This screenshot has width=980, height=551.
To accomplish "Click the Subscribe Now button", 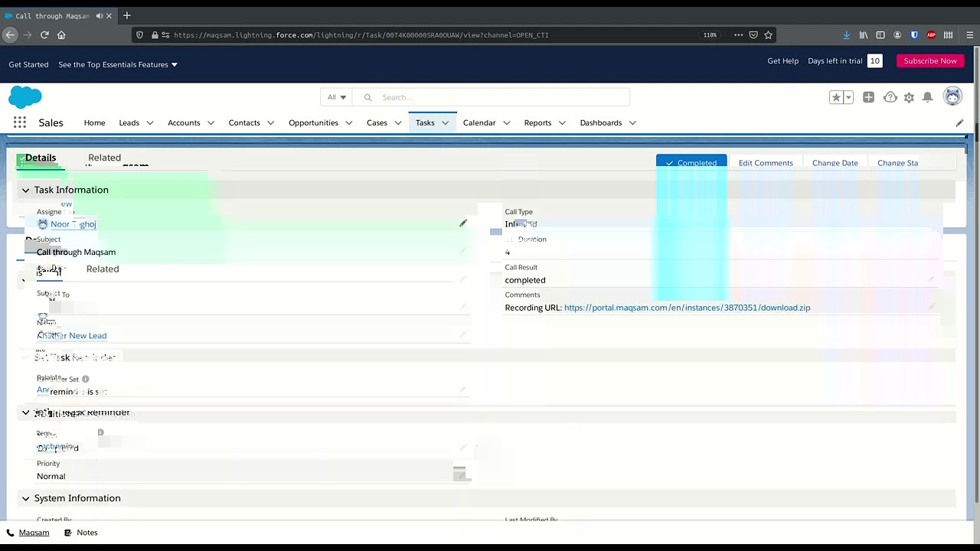I will [x=930, y=60].
